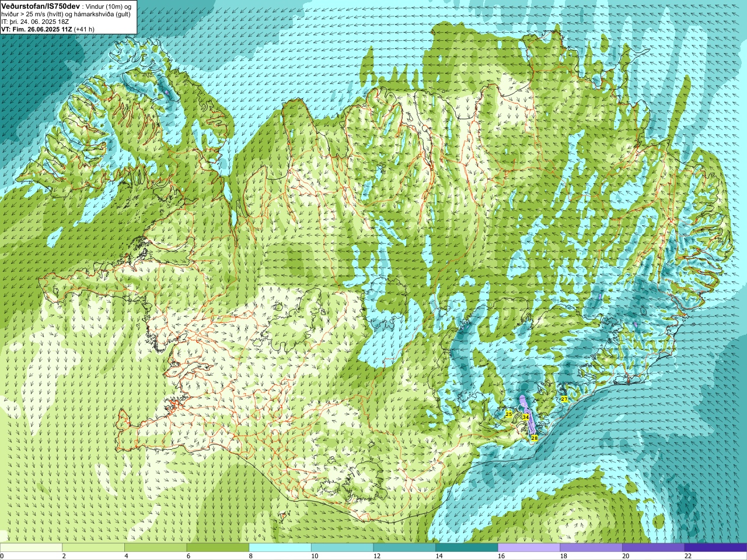Click the 12–14 m/s teal legend swatch
Screen dimensions: 747x560
tap(404, 548)
